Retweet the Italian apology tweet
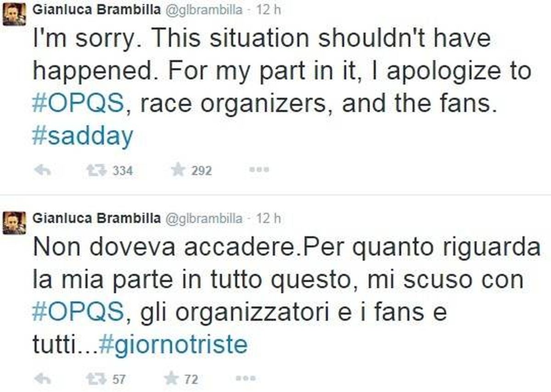Image resolution: width=551 pixels, height=392 pixels. 94,379
